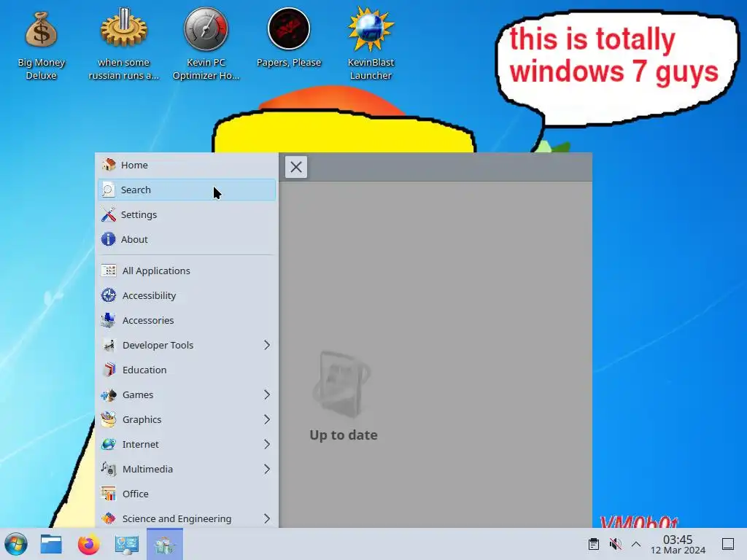Click the Accessories category icon

point(109,320)
